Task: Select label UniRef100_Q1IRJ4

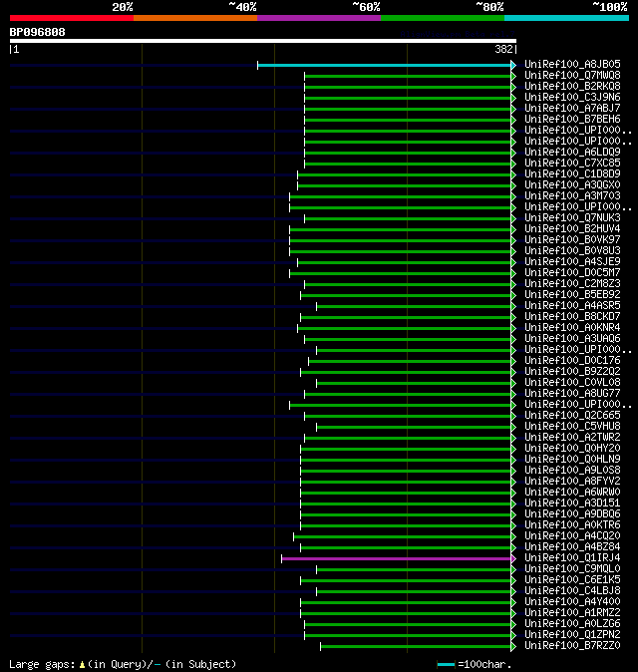Action: pyautogui.click(x=572, y=558)
